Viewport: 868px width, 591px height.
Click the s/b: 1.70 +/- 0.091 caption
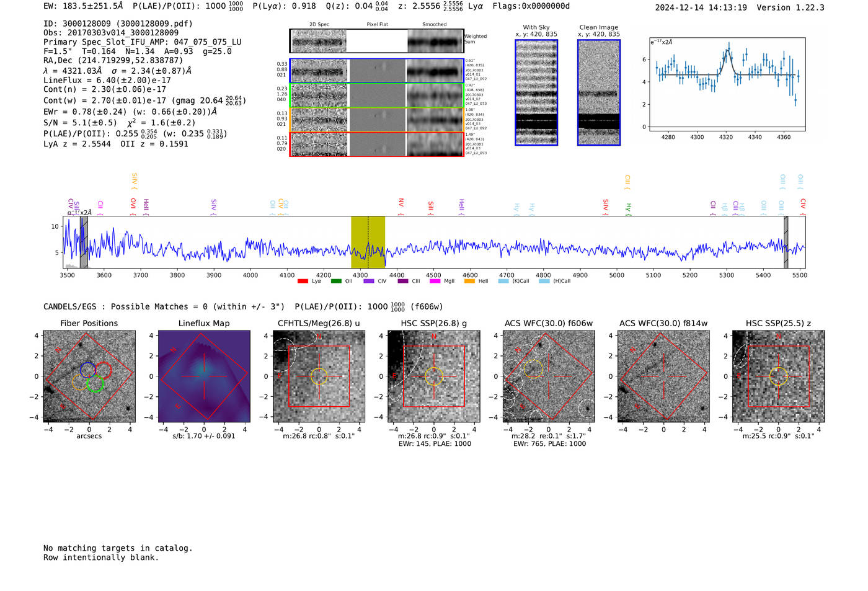[204, 436]
